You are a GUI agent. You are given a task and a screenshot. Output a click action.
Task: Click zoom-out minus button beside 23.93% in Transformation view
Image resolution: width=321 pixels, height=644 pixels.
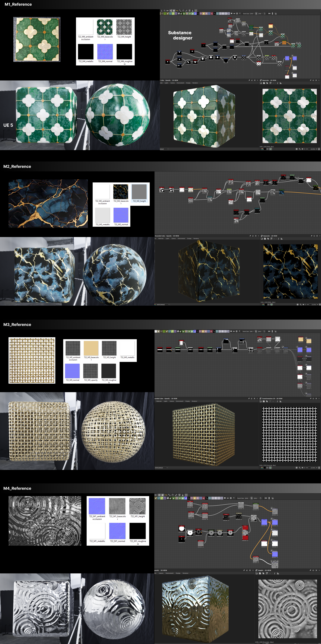tap(307, 468)
